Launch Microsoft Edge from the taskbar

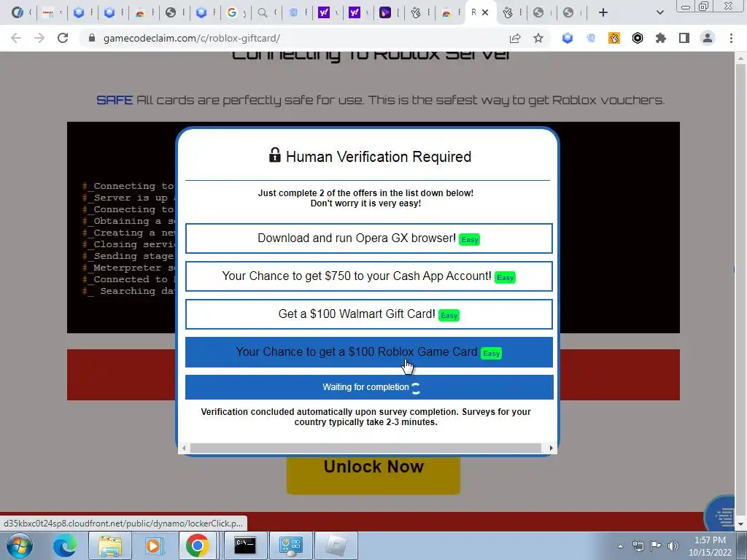pyautogui.click(x=64, y=545)
